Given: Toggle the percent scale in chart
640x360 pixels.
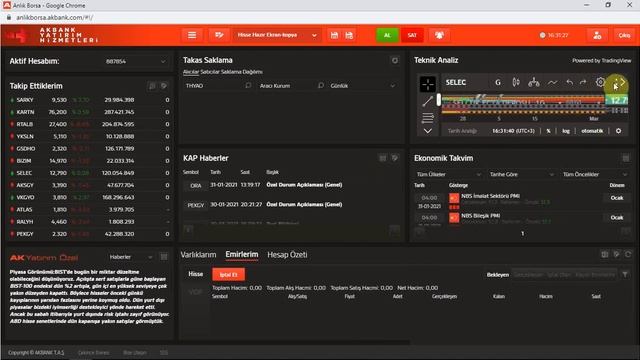Looking at the screenshot, I should [x=548, y=131].
